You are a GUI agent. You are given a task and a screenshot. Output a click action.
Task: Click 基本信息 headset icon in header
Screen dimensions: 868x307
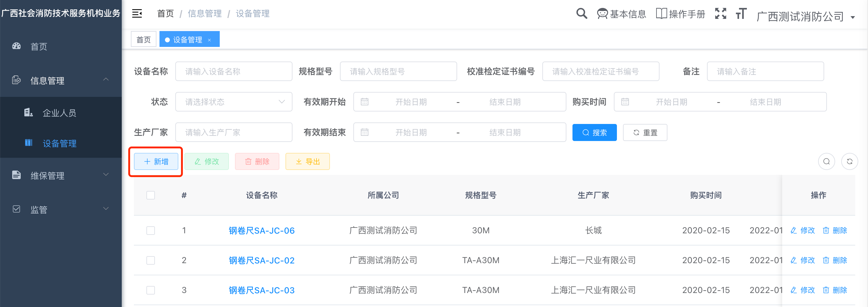tap(602, 14)
